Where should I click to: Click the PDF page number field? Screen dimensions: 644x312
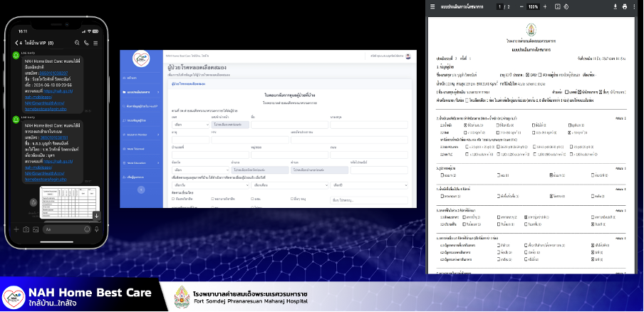[499, 6]
